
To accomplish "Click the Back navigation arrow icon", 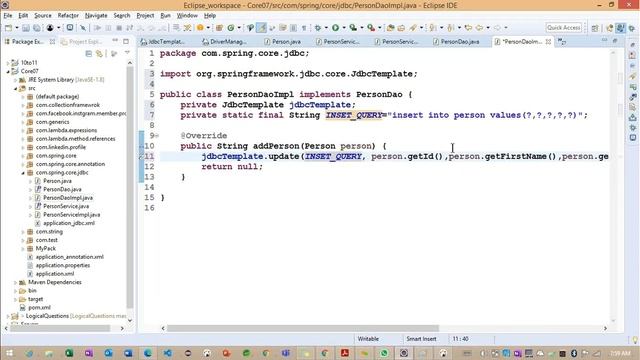I will pos(480,28).
